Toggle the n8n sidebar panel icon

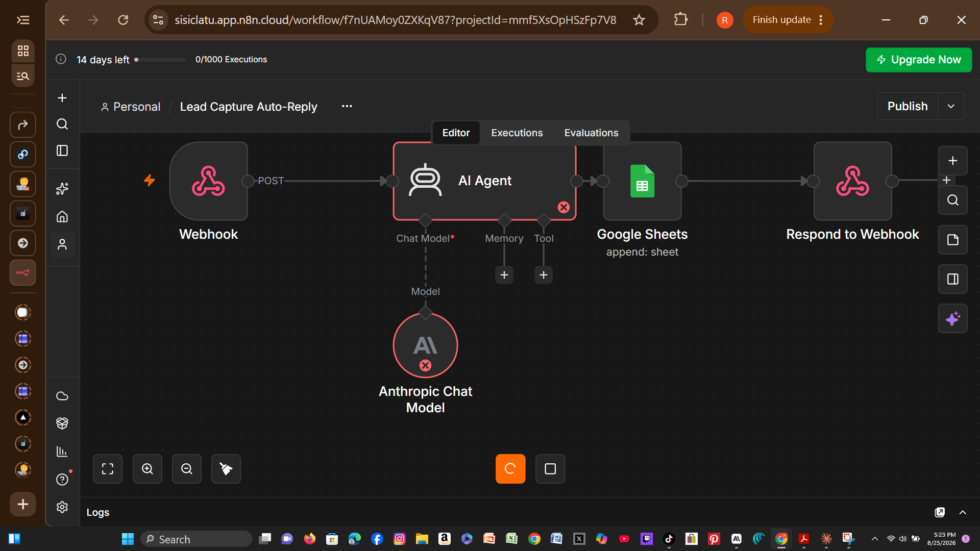coord(62,151)
